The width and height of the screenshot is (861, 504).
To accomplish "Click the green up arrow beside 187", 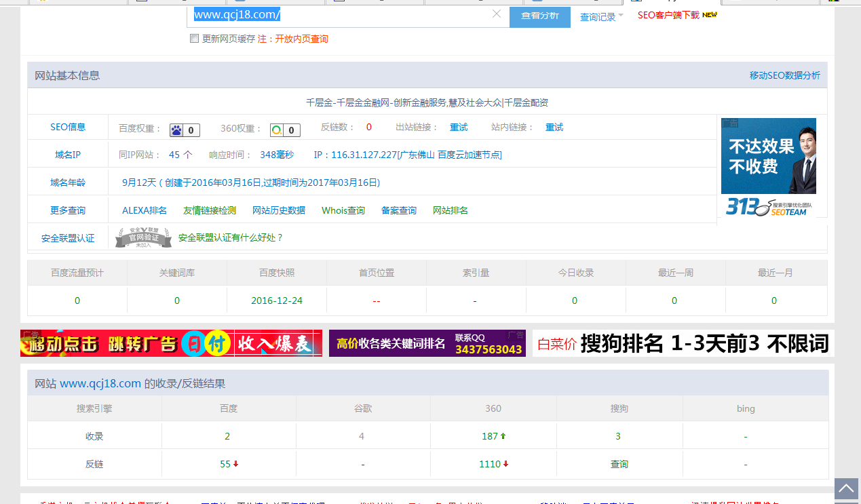I will point(503,436).
